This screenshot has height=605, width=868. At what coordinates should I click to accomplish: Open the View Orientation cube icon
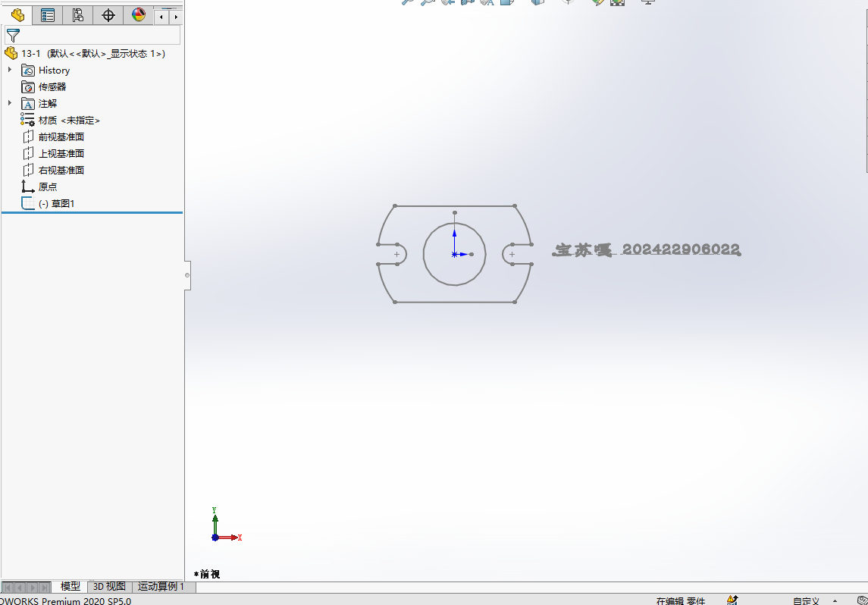click(507, 2)
